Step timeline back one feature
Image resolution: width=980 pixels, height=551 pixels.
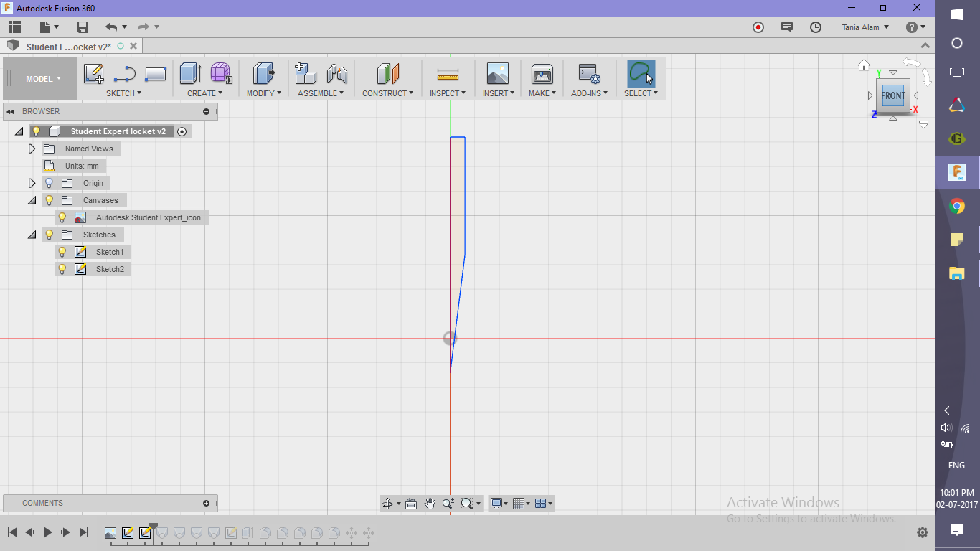[x=29, y=532]
